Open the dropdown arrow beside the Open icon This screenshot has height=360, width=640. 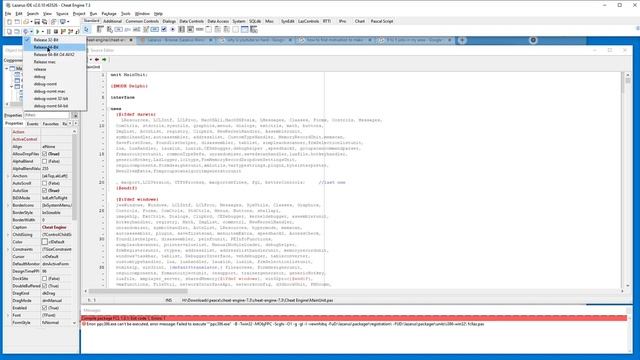click(x=31, y=22)
